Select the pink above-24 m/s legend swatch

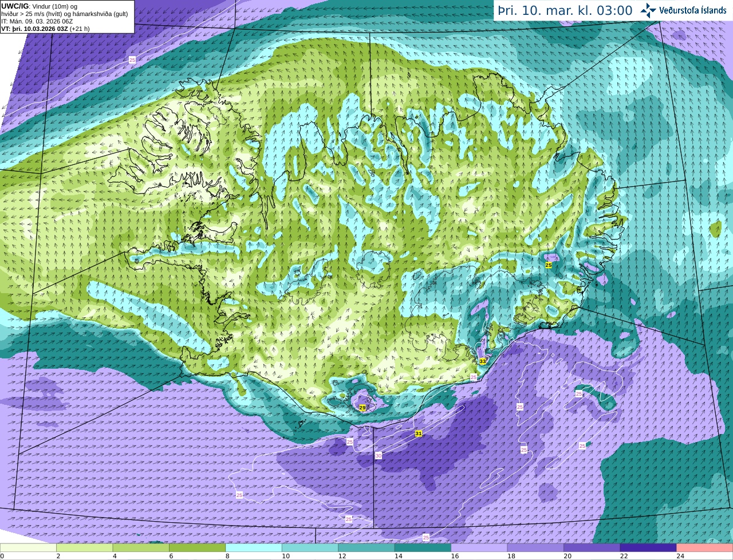(705, 547)
